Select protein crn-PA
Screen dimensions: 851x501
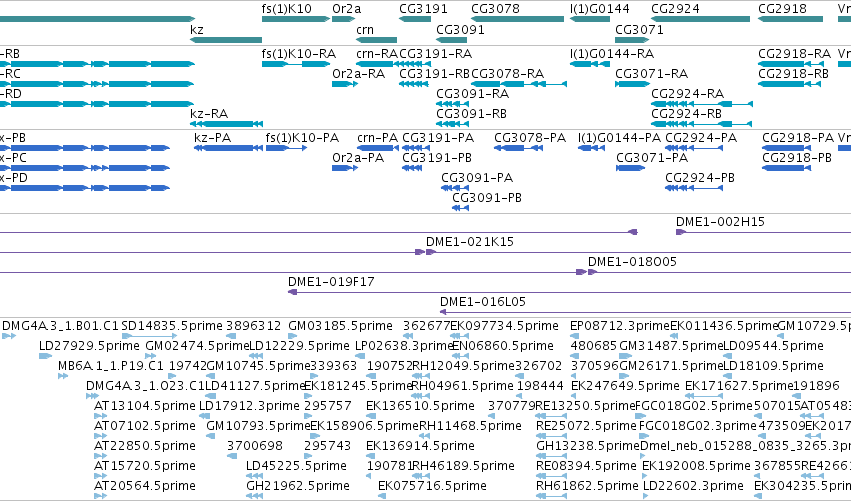tap(377, 138)
